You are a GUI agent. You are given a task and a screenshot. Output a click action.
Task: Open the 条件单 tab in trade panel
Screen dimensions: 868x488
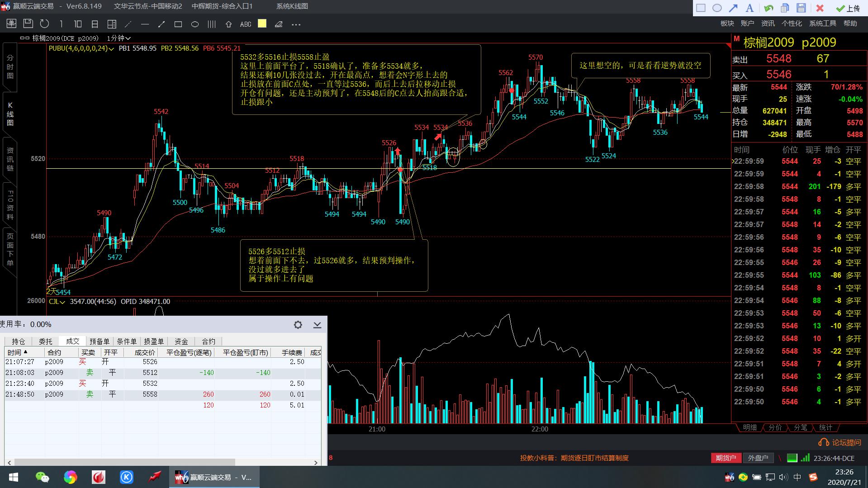[127, 341]
